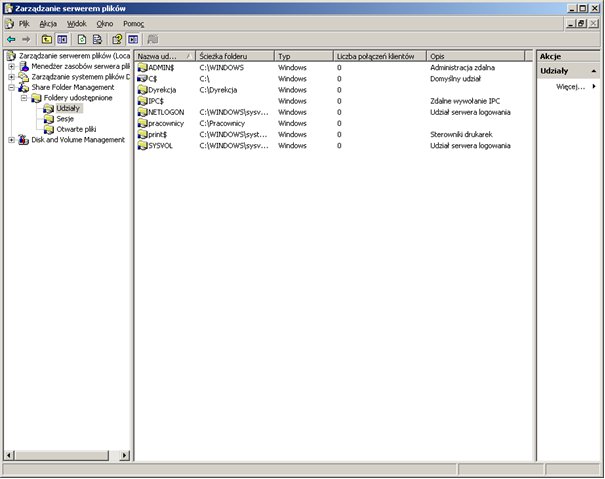Click the Zdalne wywołanie IPC description
The height and width of the screenshot is (479, 605).
[465, 101]
